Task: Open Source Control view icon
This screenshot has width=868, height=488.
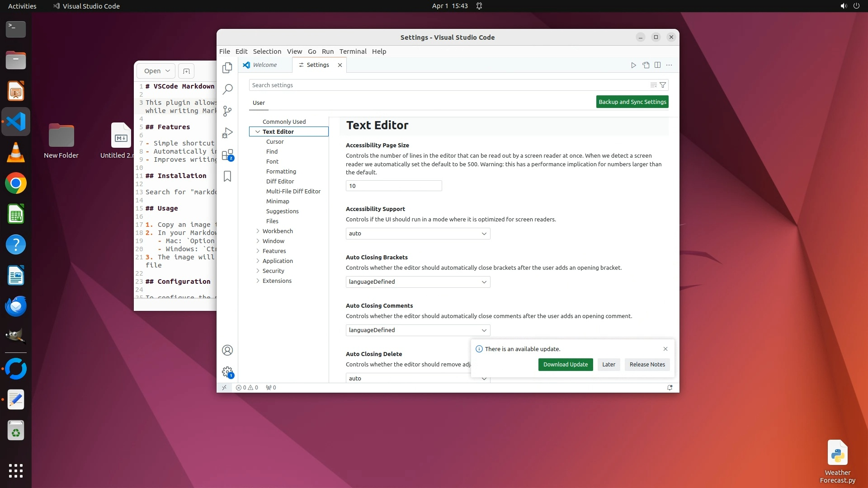Action: (x=227, y=111)
